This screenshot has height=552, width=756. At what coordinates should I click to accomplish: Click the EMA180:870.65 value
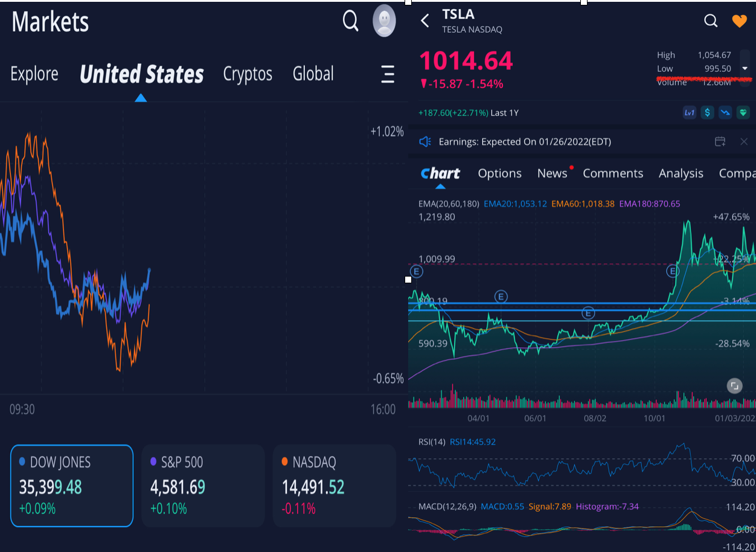(x=649, y=204)
